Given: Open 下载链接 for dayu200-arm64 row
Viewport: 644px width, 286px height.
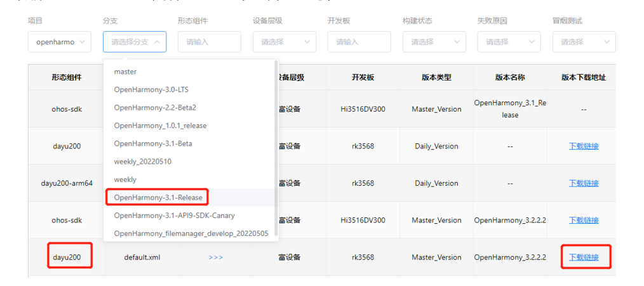Looking at the screenshot, I should 584,183.
